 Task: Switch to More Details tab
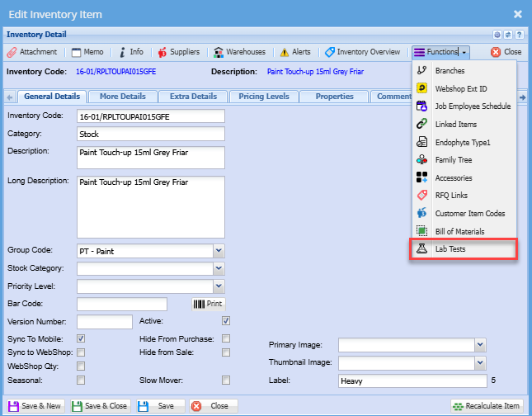click(x=123, y=97)
